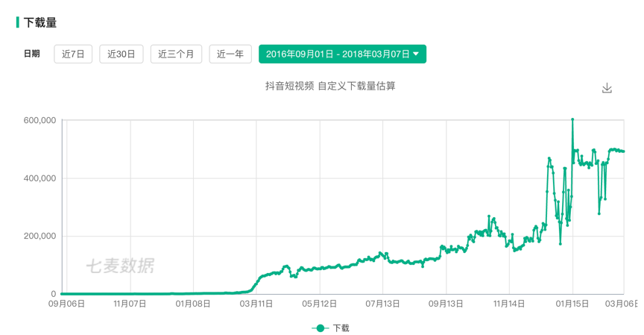This screenshot has height=335, width=644.
Task: Click the 03月11日 x-axis label
Action: point(256,304)
